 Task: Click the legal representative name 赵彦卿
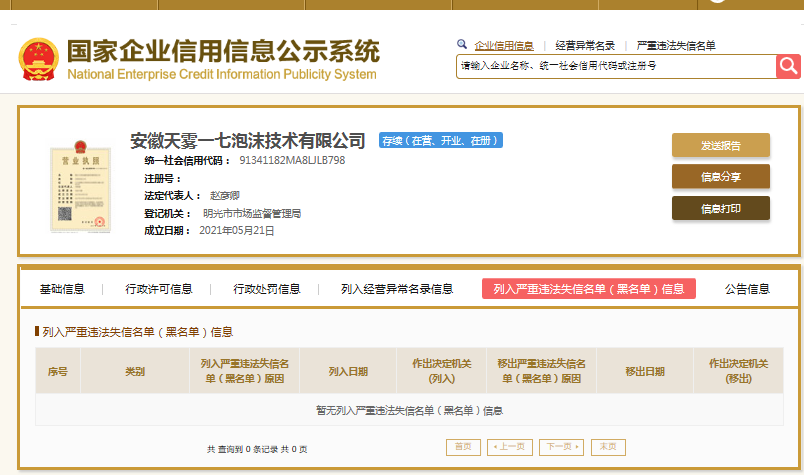point(225,195)
